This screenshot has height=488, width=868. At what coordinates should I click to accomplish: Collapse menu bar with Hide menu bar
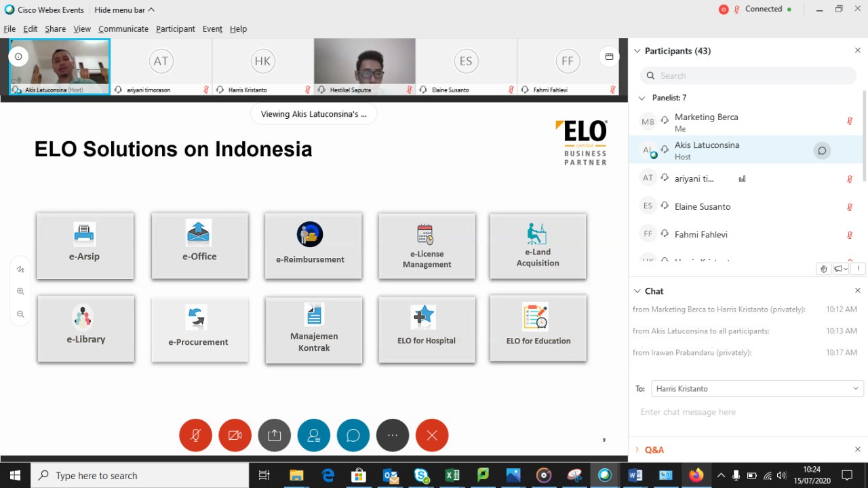point(124,10)
